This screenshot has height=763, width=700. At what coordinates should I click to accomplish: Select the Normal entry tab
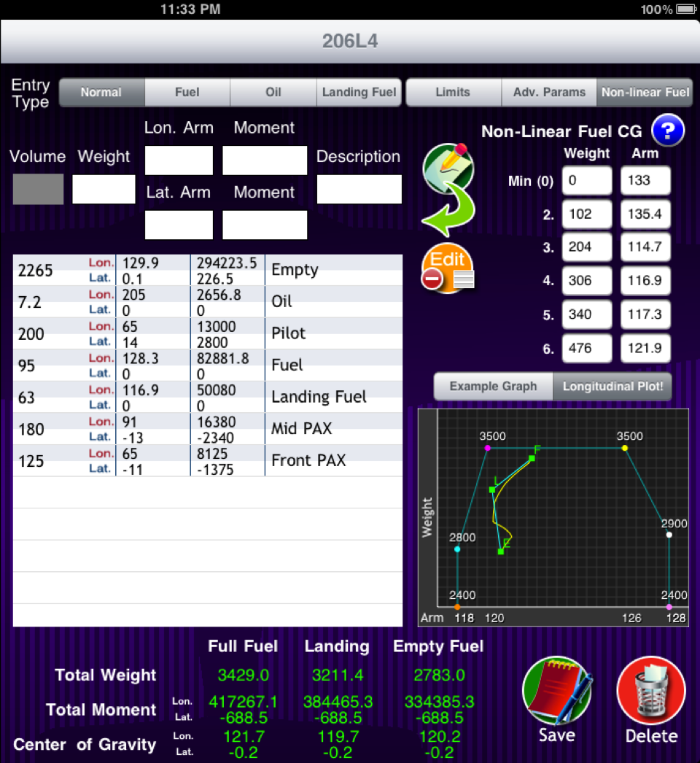[101, 92]
